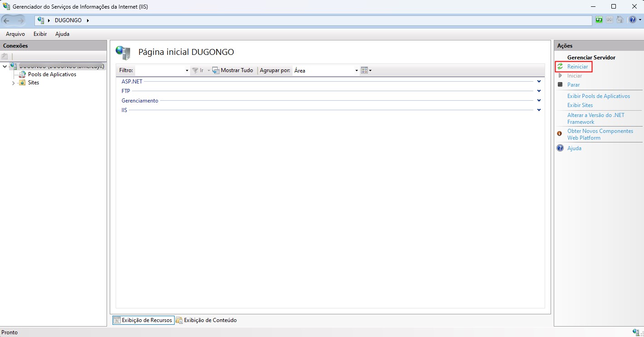
Task: Click inside the Filtro text field
Action: coord(160,70)
